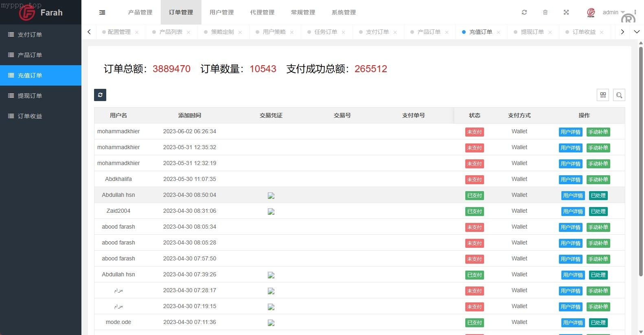
Task: Click 用户详情 for user Abdkhalifa
Action: pos(570,180)
